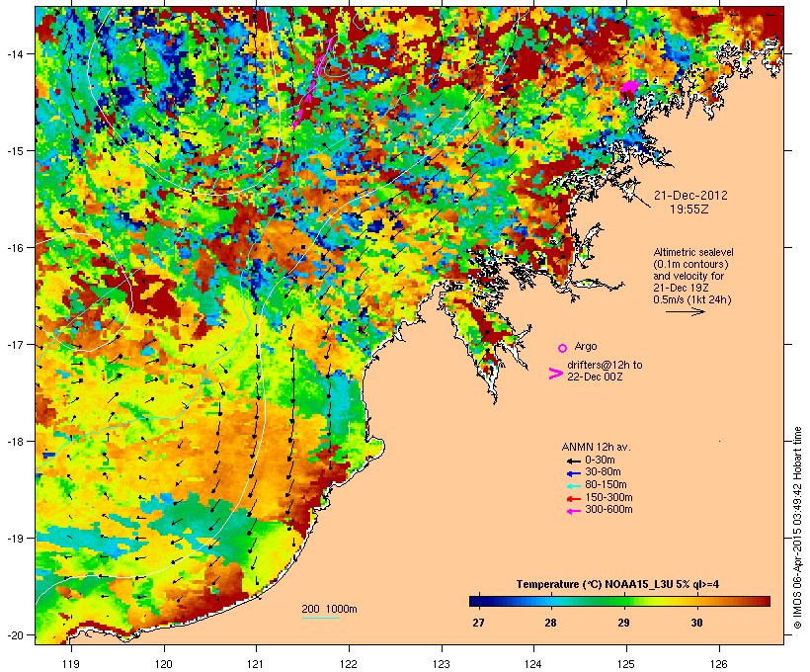Click the '30' temperature scale value

tap(696, 623)
